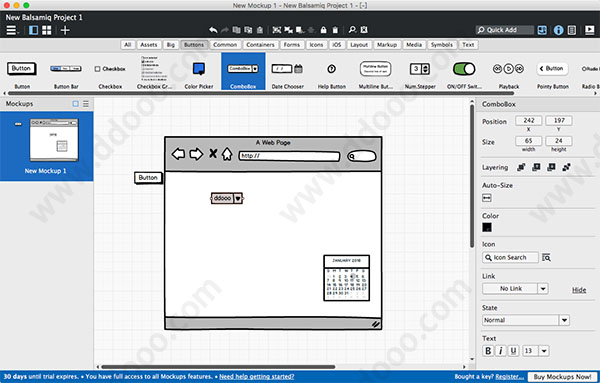
Task: Enter full screen presentation mode icon
Action: 589,30
